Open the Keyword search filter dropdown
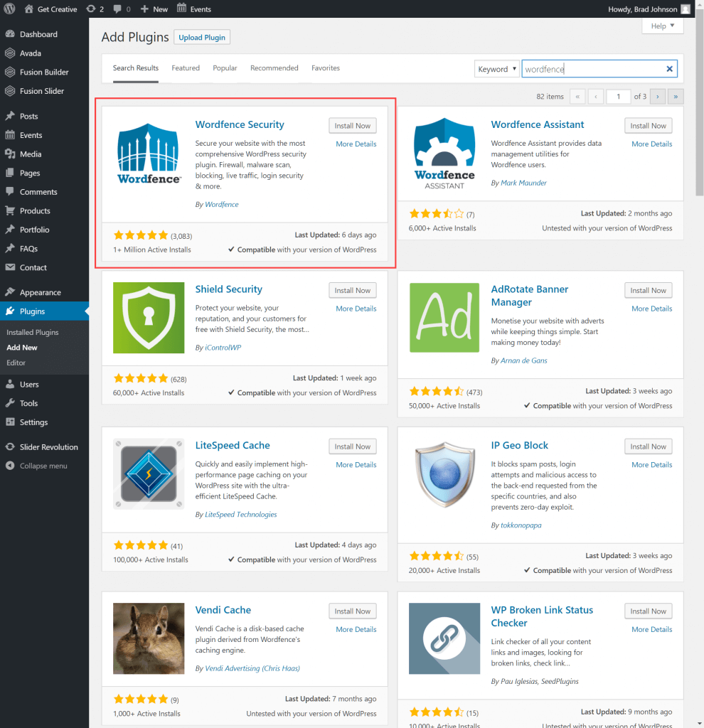Screen dimensions: 704x728 tap(496, 68)
